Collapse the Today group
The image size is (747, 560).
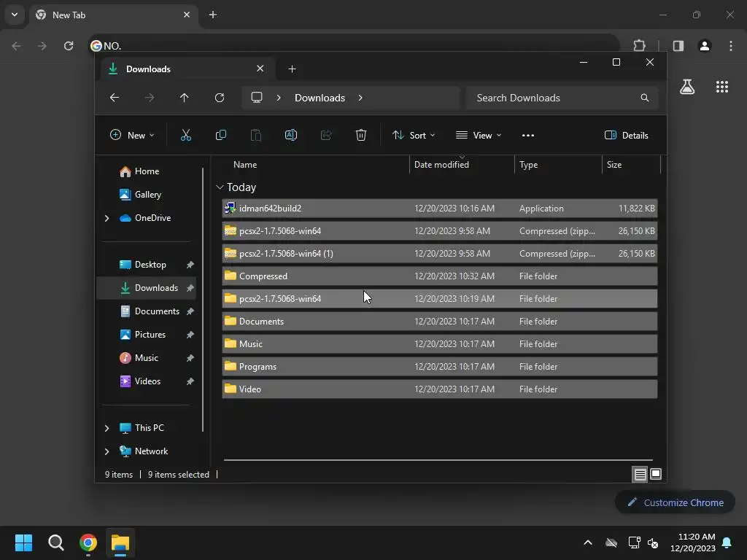click(220, 187)
